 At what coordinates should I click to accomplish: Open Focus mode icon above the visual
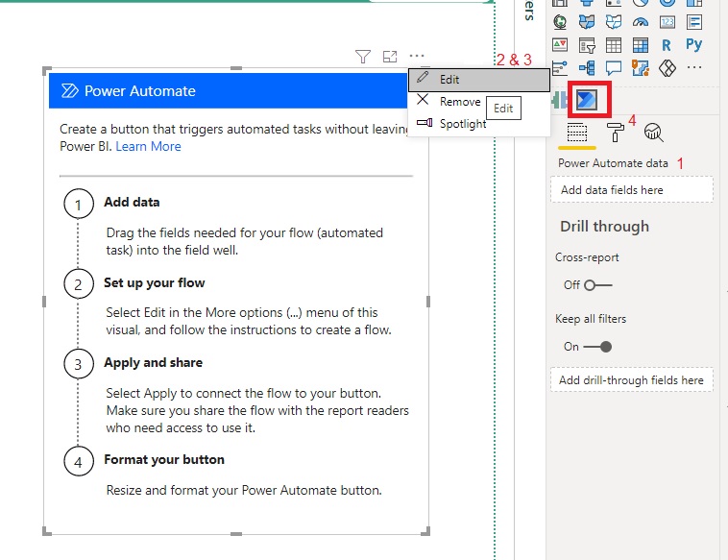(x=390, y=57)
